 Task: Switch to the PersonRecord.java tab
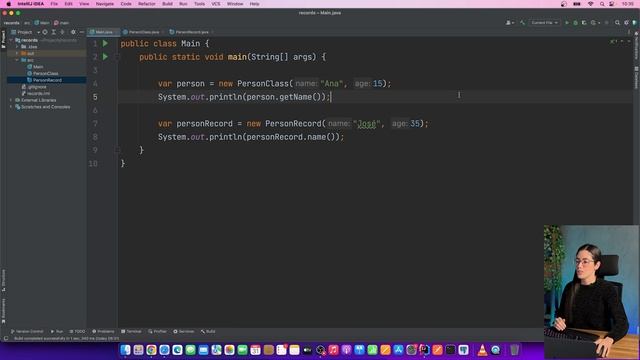coord(191,32)
